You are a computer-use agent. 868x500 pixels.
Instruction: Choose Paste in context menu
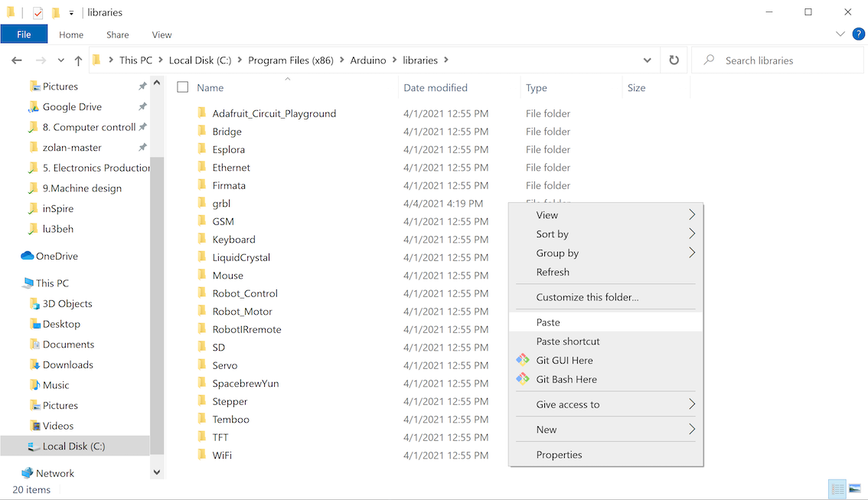coord(605,322)
